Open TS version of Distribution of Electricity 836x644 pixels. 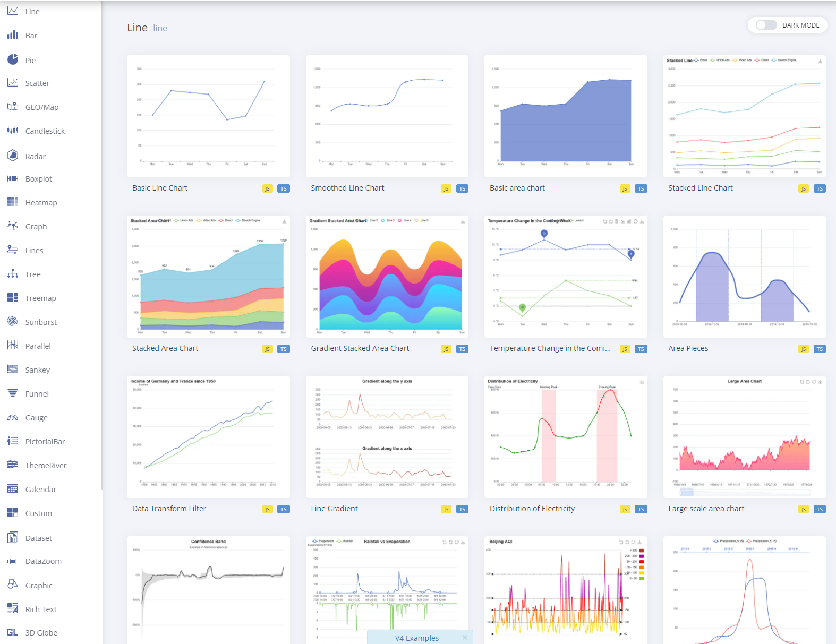pos(641,510)
